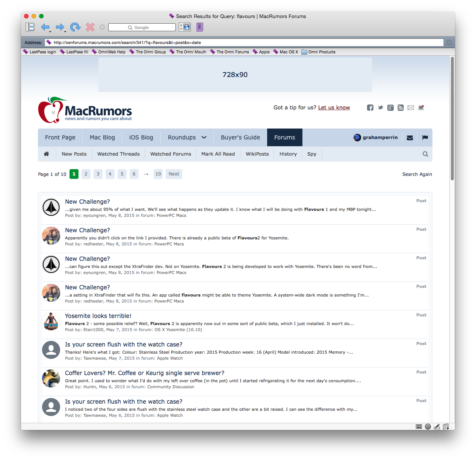Click Mark All Read
This screenshot has height=460, width=476.
pyautogui.click(x=218, y=154)
